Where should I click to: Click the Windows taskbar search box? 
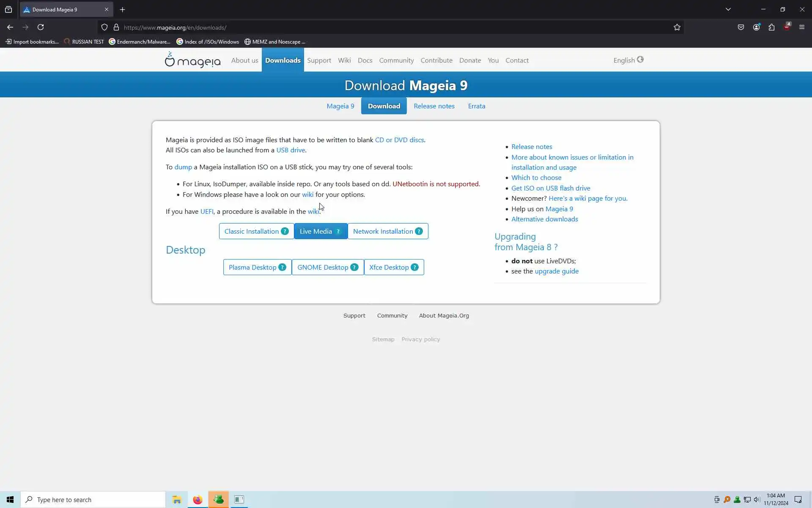(93, 500)
